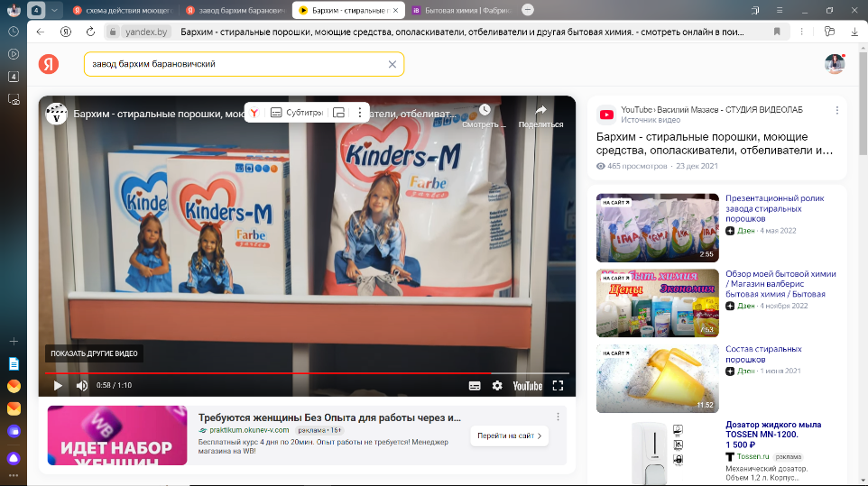Open square Yandex Mail icon in sidebar
868x486 pixels.
pos(14,408)
